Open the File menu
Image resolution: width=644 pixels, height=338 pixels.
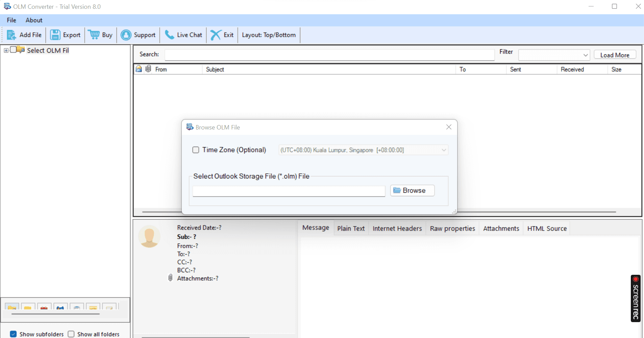11,20
